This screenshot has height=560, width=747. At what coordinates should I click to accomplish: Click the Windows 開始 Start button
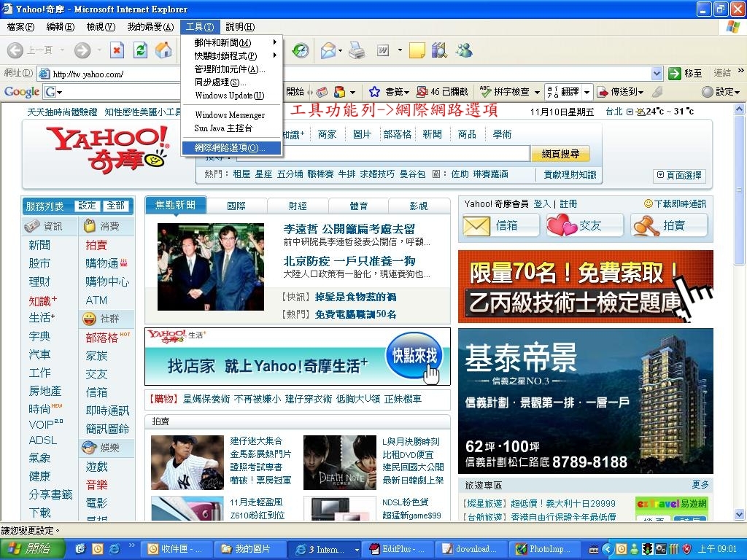31,548
